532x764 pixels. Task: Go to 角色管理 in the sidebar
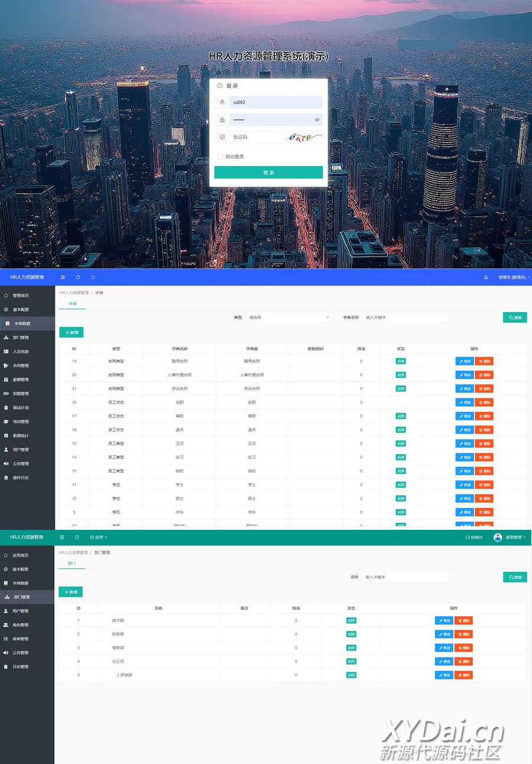(x=21, y=624)
